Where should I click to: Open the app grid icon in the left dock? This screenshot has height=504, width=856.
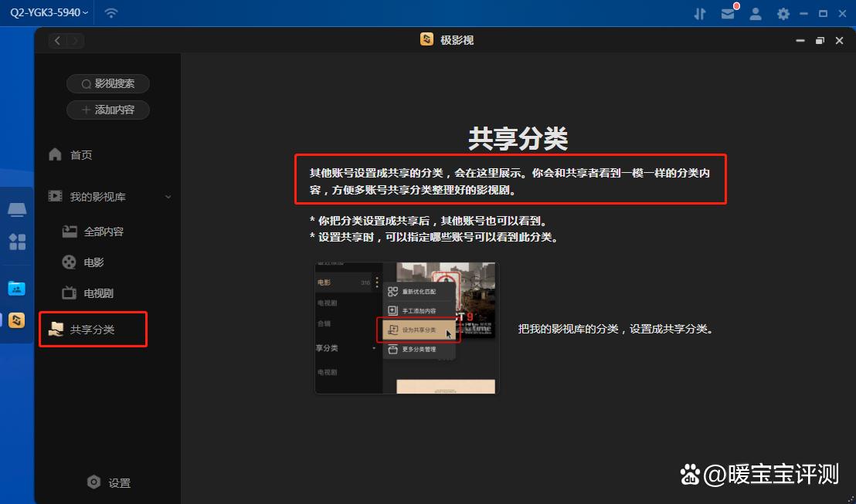[x=16, y=242]
